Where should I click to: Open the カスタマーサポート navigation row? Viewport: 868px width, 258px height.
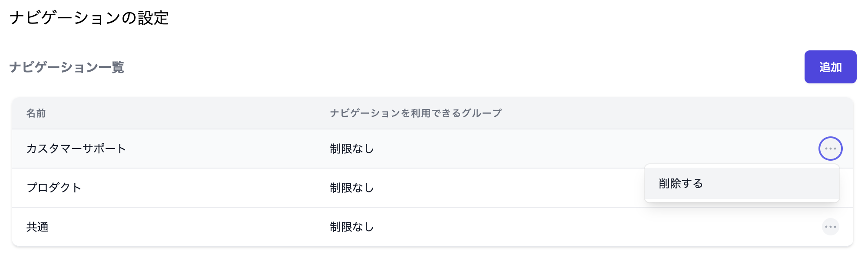point(433,149)
